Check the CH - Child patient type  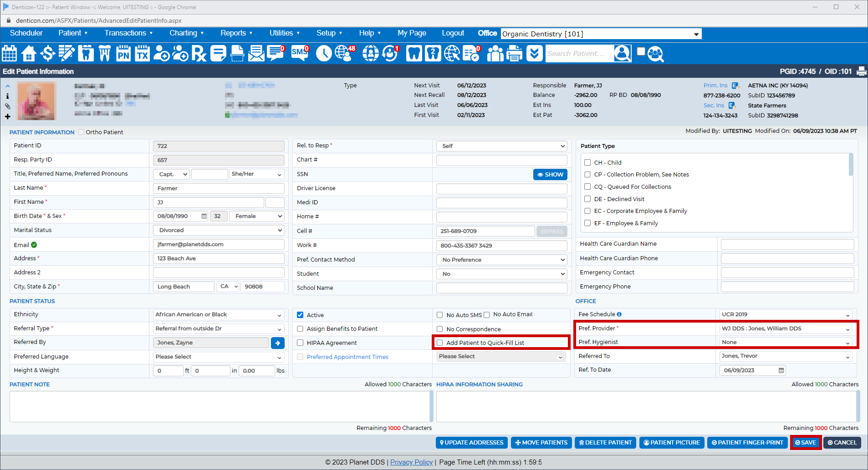click(x=587, y=162)
